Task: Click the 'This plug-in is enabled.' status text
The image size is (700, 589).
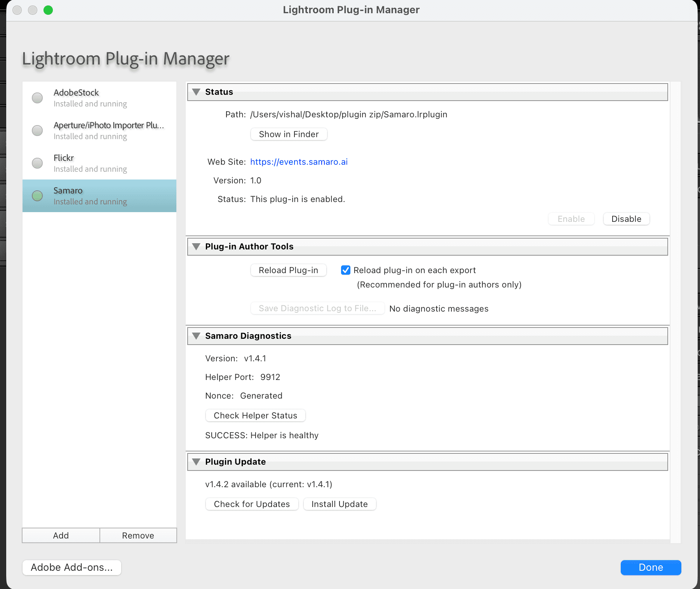Action: pos(298,199)
